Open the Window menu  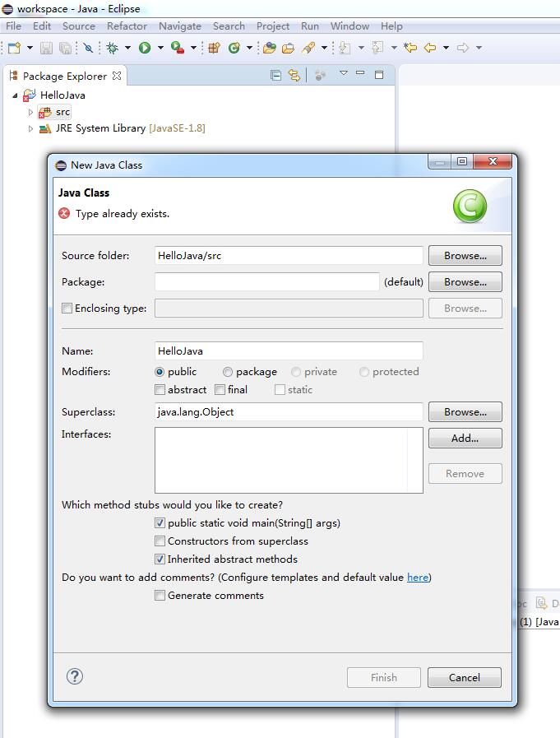click(349, 26)
